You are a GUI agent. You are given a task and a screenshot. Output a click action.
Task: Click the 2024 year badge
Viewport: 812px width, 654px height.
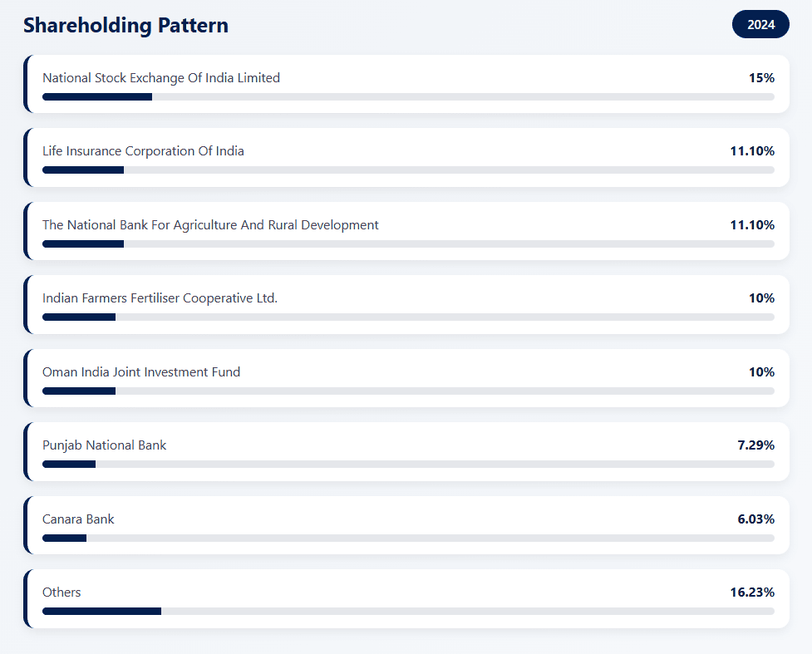pos(760,25)
